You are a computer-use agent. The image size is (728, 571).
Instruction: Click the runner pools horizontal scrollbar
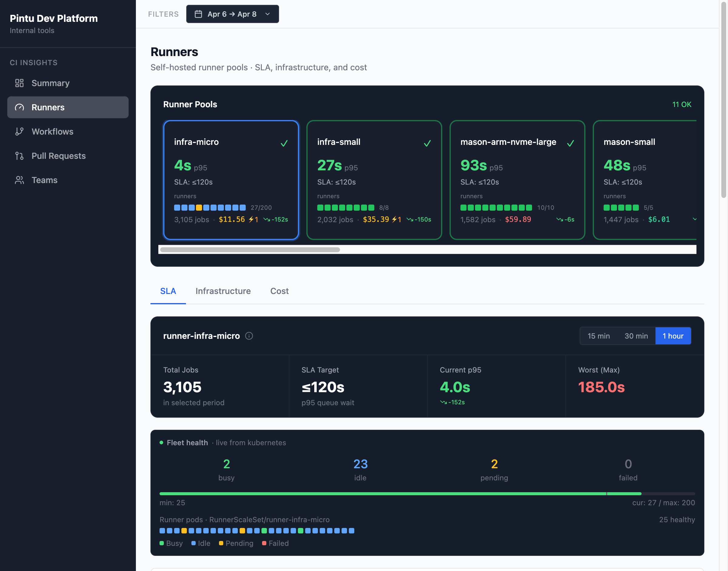click(250, 249)
